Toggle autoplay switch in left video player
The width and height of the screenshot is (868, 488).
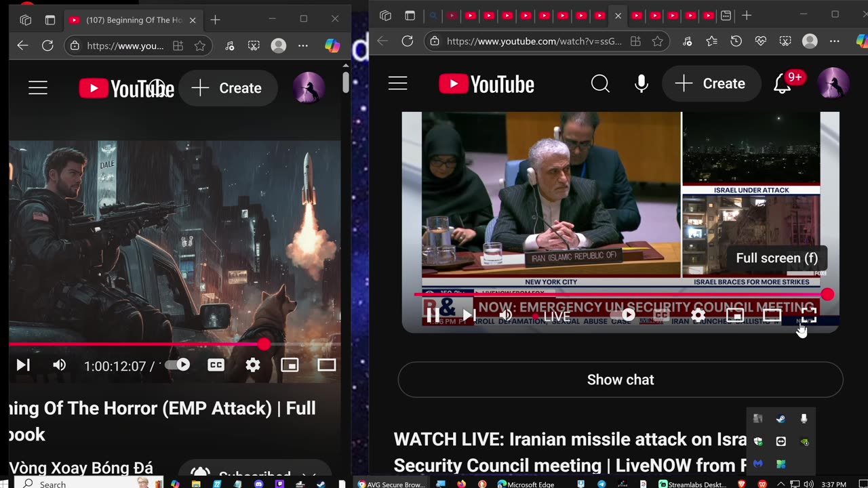click(x=178, y=365)
